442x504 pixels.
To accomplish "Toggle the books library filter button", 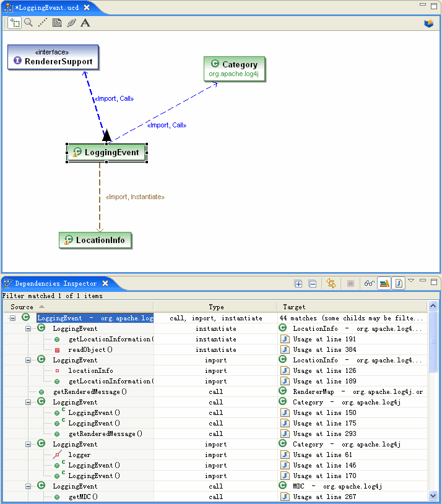I will pos(384,283).
